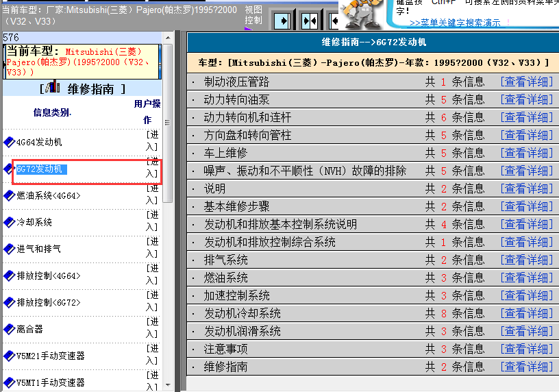The height and width of the screenshot is (392, 559).
Task: Open 查看详细 for 制动液压管路
Action: [x=527, y=82]
